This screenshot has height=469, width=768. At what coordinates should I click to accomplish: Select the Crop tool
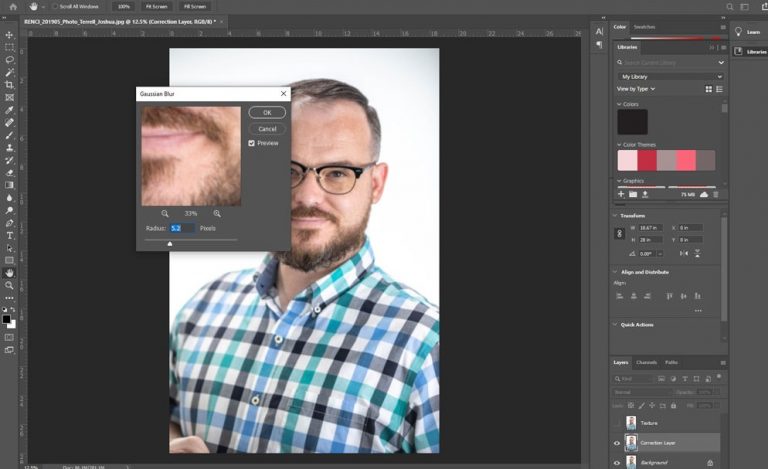pos(9,85)
